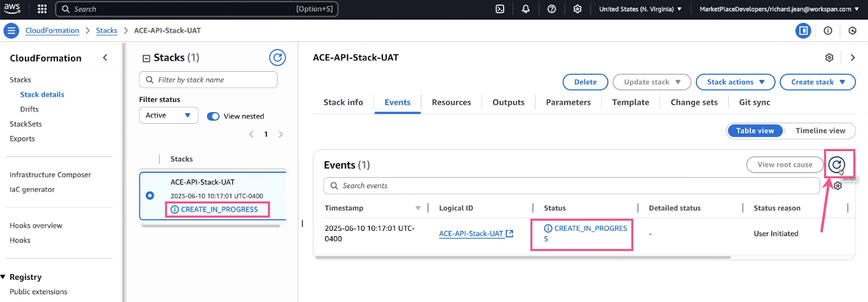Expand stack details pane arrow
The width and height of the screenshot is (868, 302).
(x=853, y=58)
